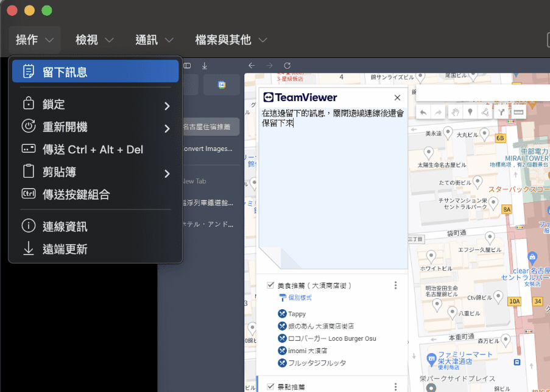The height and width of the screenshot is (392, 550).
Task: Click the 傳送按鍵組合 Ctrl icon
Action: pos(29,194)
